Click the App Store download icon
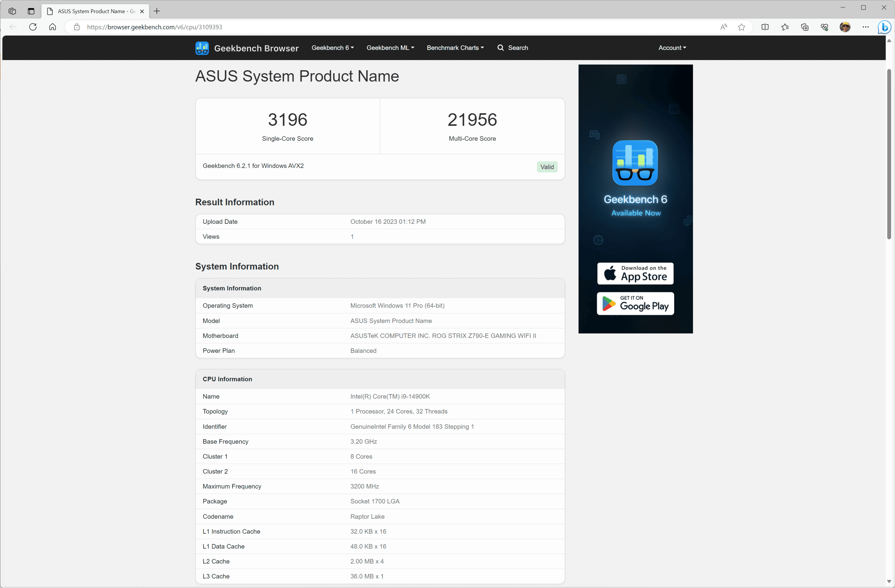This screenshot has width=895, height=588. 635,272
